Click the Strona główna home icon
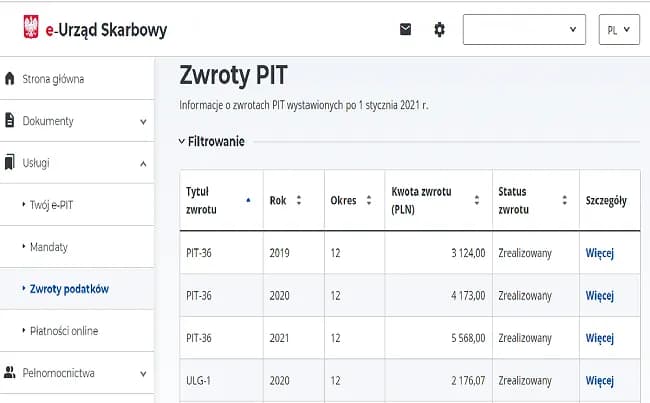Viewport: 650px width, 403px height. click(x=10, y=78)
